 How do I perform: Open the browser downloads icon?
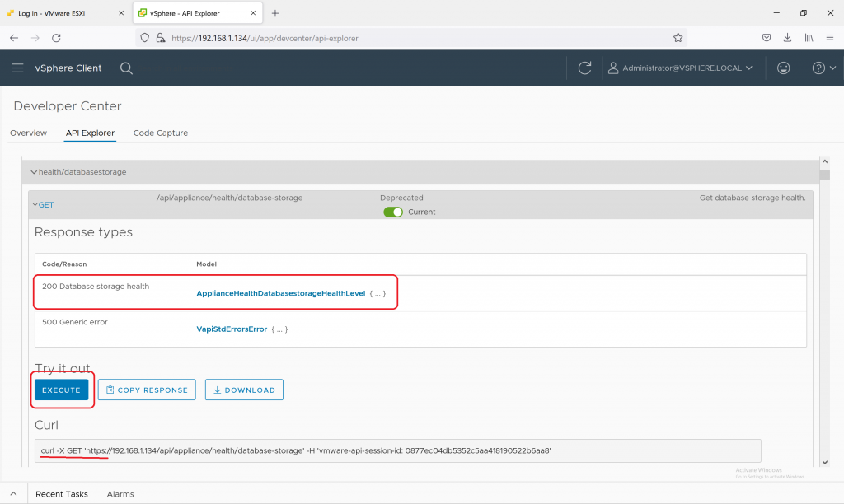787,38
